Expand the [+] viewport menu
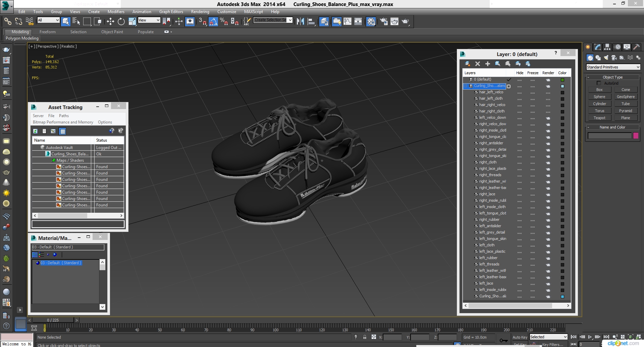 (x=32, y=46)
